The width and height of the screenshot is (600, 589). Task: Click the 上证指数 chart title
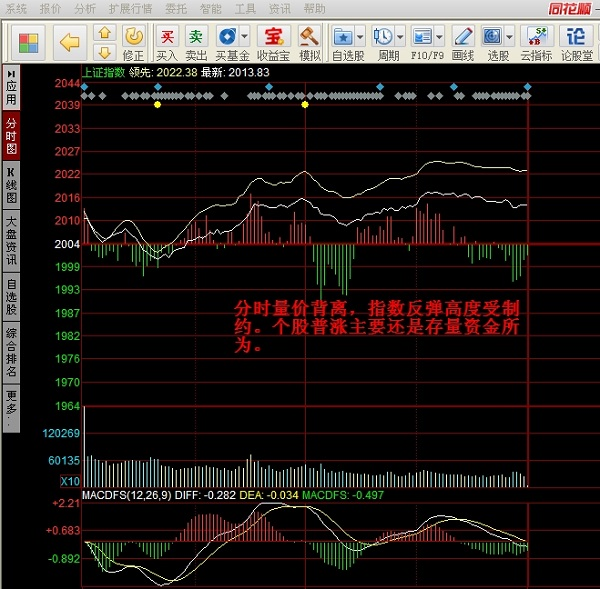coord(104,72)
